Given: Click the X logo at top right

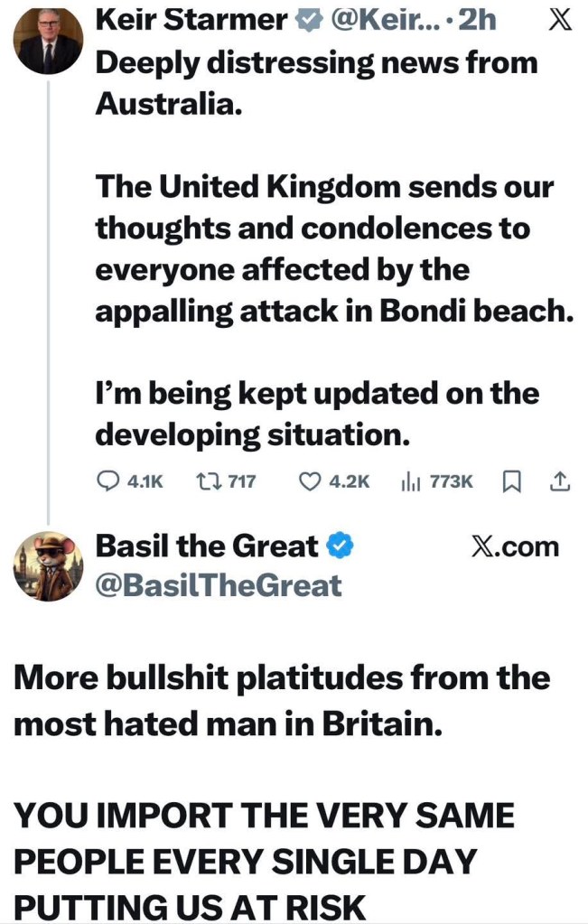Looking at the screenshot, I should (560, 21).
